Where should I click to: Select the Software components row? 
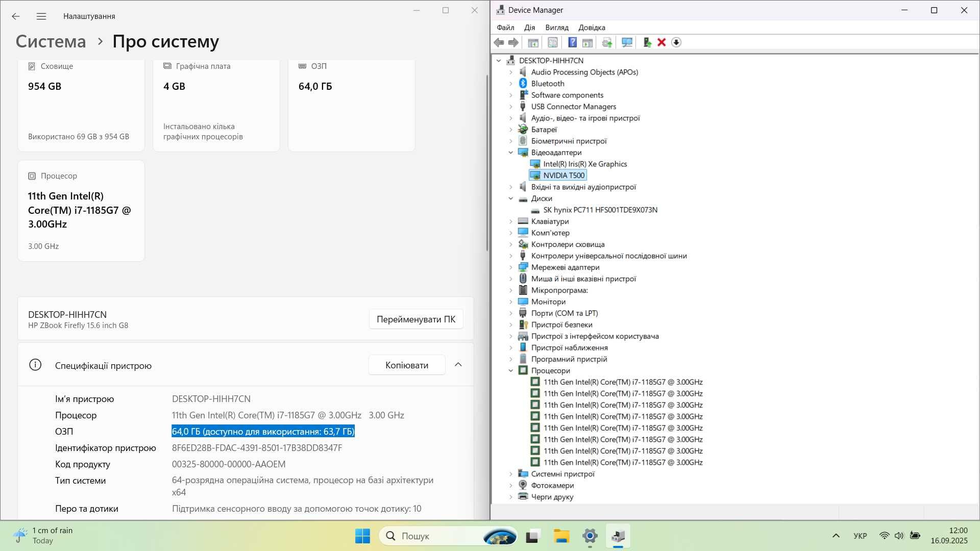[567, 95]
